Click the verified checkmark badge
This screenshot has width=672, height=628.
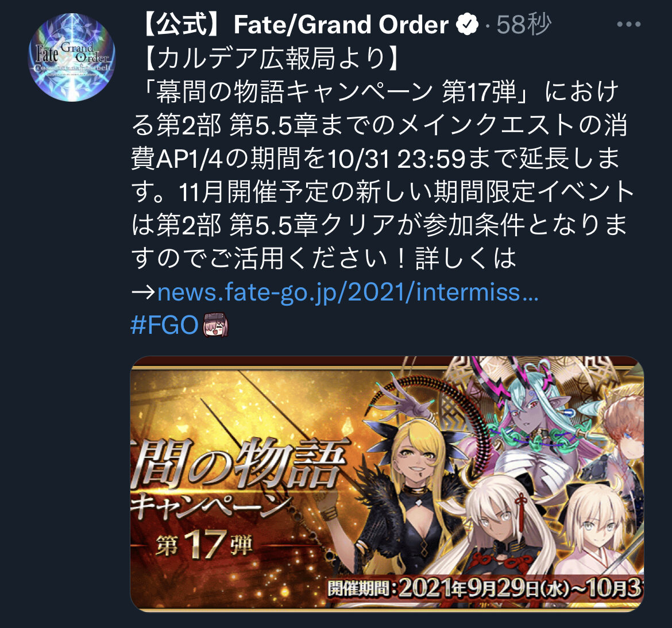[x=467, y=24]
